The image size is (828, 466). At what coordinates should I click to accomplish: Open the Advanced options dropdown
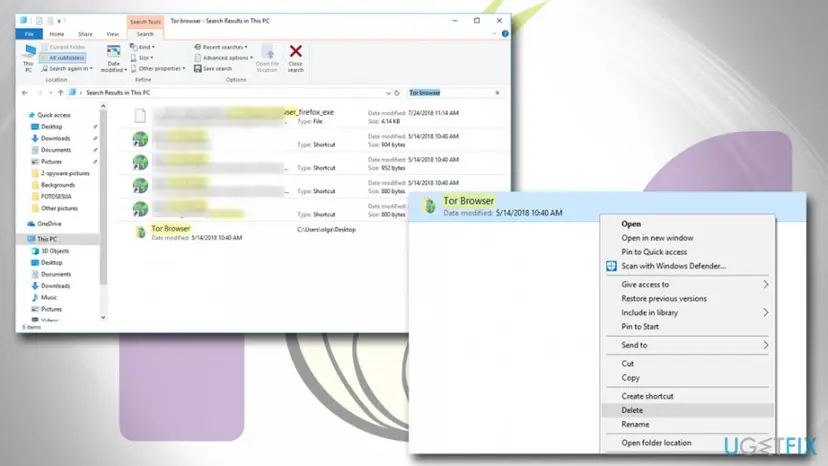coord(223,58)
